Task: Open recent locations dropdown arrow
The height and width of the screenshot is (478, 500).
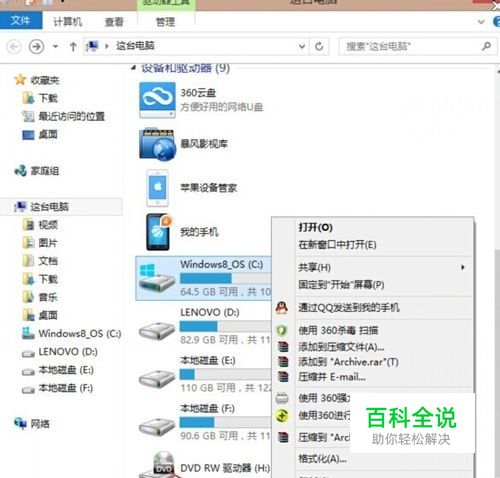Action: [55, 46]
